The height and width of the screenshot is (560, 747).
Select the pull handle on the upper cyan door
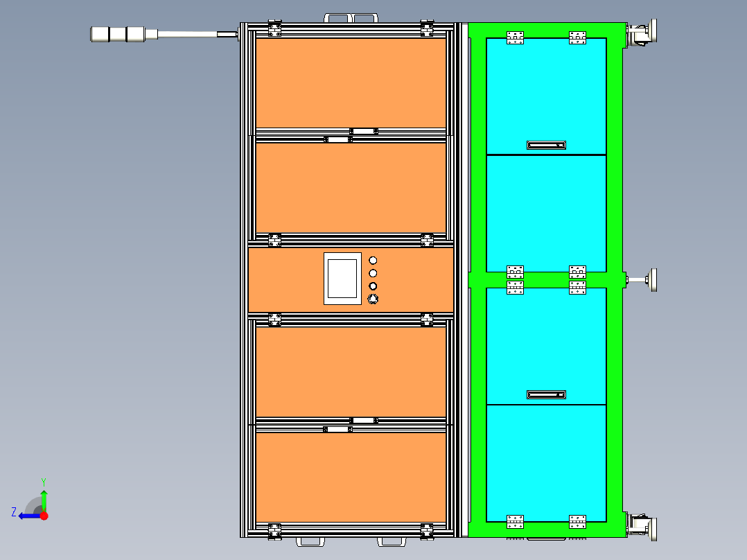click(546, 145)
